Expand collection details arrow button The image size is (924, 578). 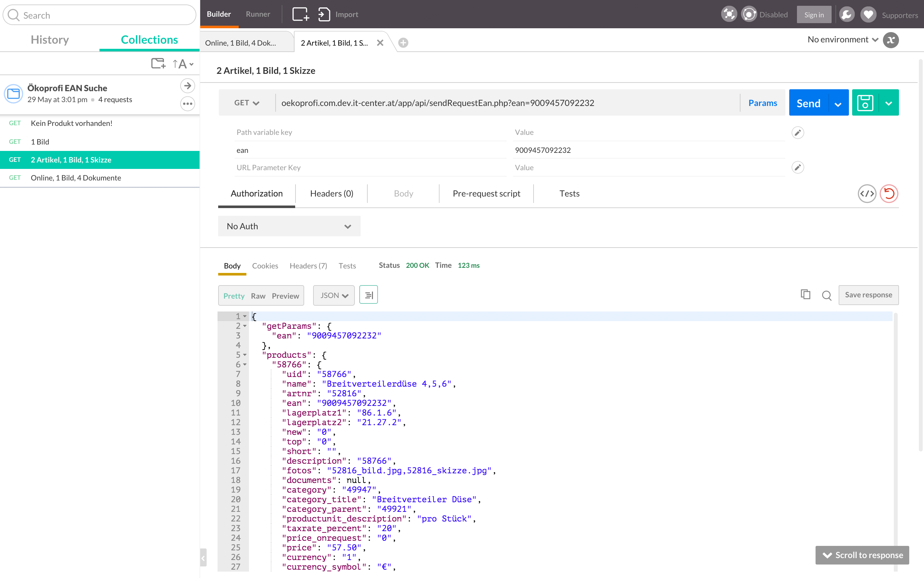[x=187, y=86]
